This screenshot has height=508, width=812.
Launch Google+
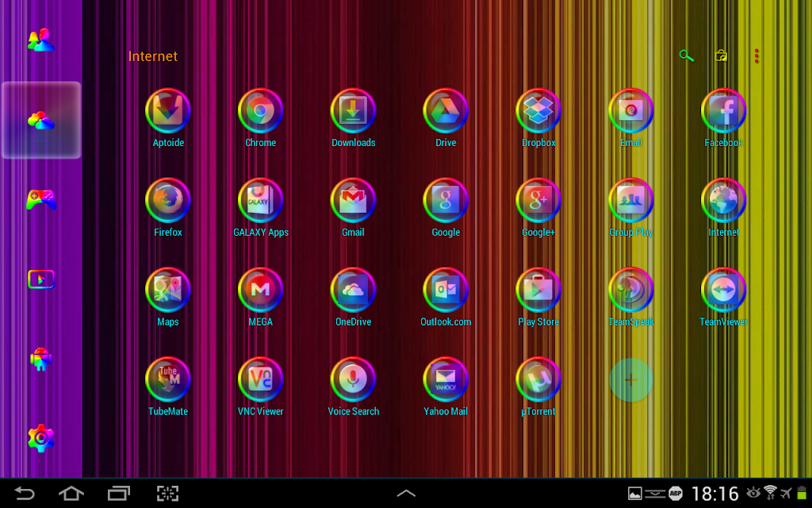point(538,201)
